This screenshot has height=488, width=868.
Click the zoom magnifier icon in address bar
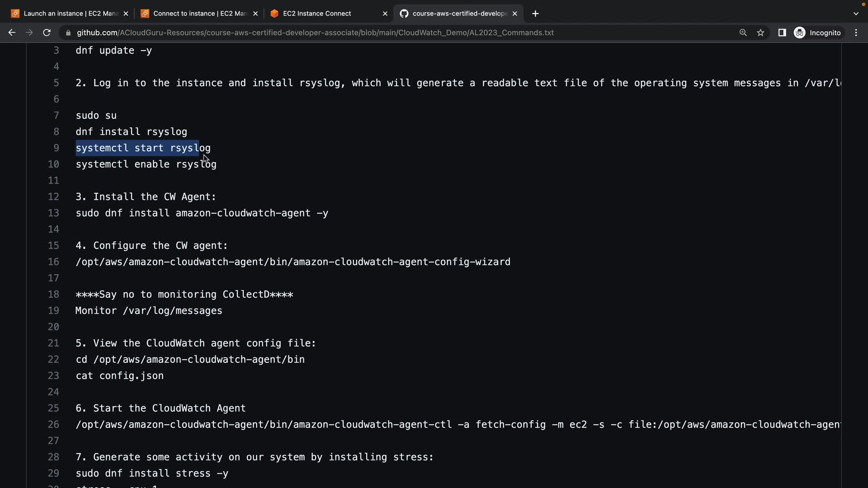tap(743, 33)
